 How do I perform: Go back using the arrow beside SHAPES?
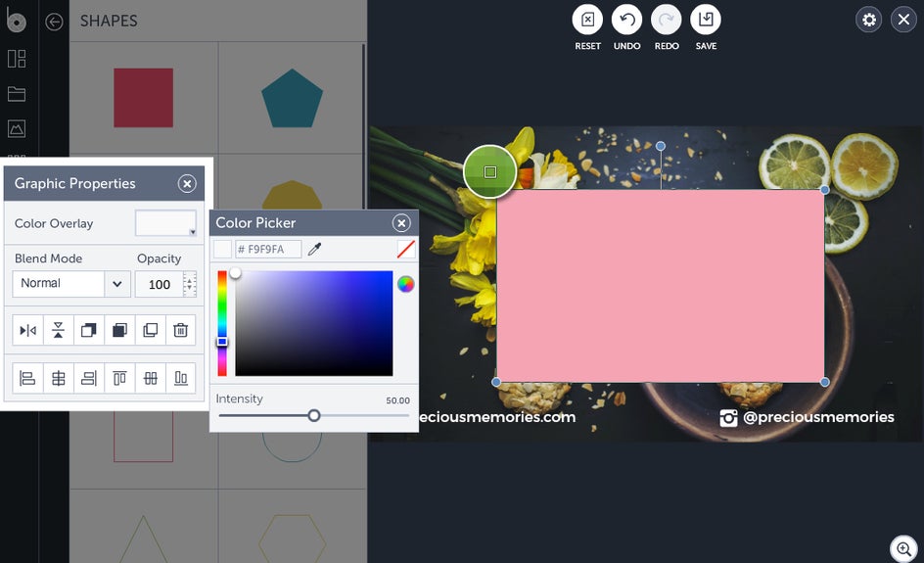pyautogui.click(x=54, y=22)
